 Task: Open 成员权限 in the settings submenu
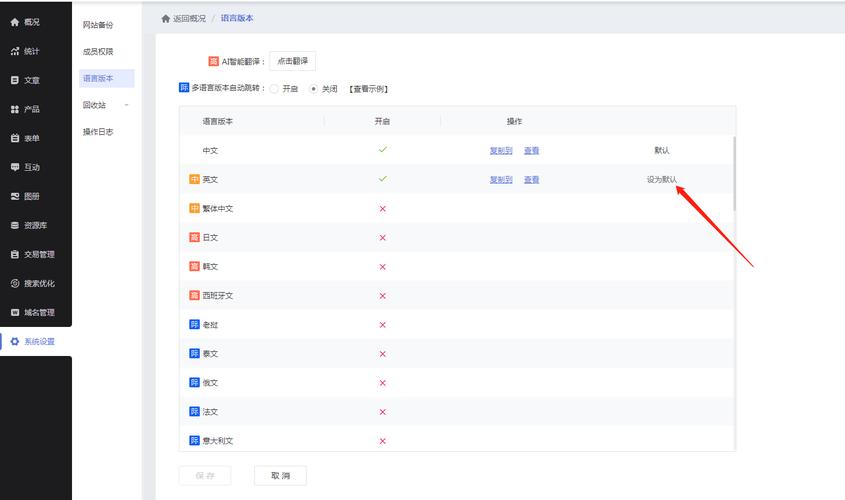point(98,52)
